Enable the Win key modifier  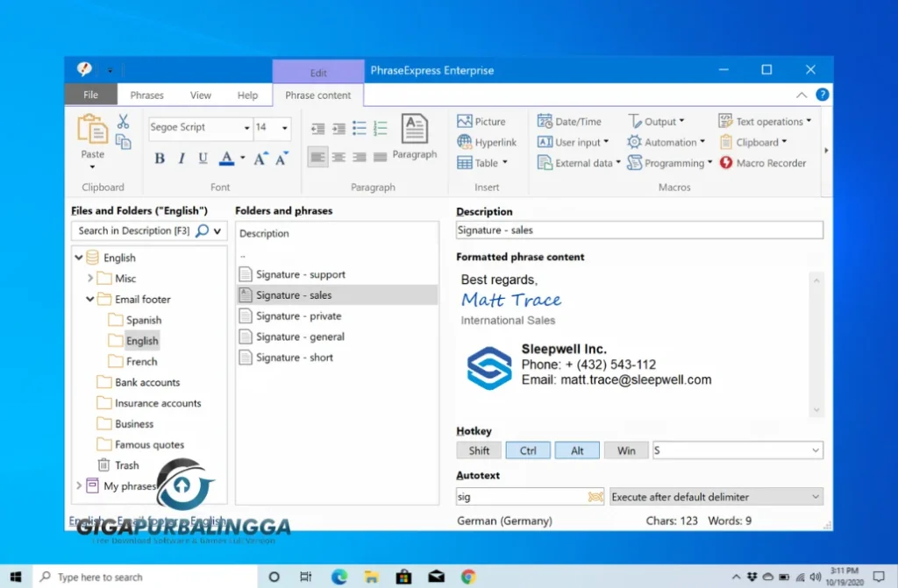(626, 450)
